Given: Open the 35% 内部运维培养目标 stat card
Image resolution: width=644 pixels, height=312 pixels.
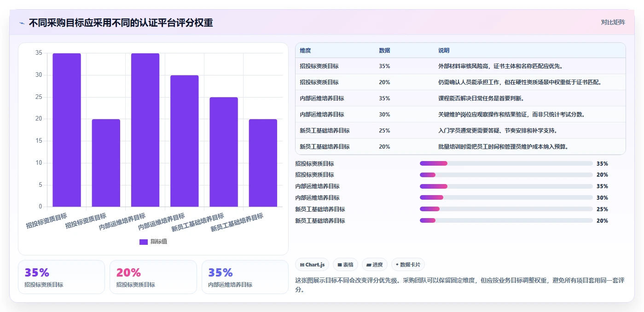Looking at the screenshot, I should pyautogui.click(x=245, y=277).
